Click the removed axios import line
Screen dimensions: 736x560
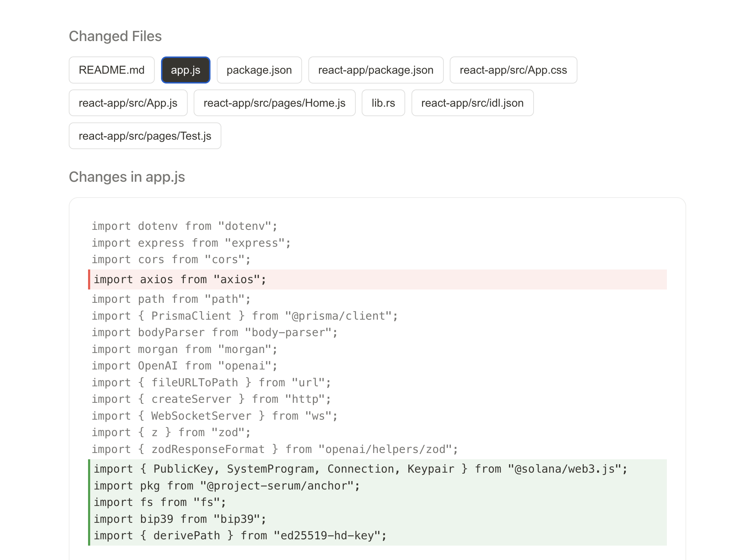(180, 280)
